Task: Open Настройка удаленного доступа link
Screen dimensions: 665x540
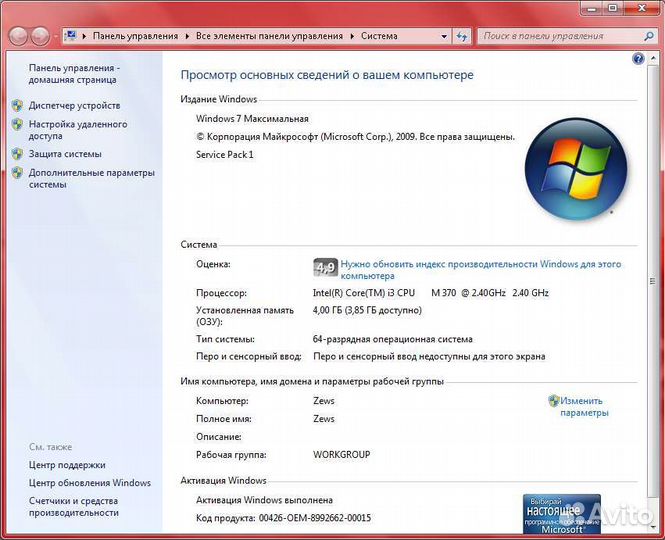Action: 78,130
